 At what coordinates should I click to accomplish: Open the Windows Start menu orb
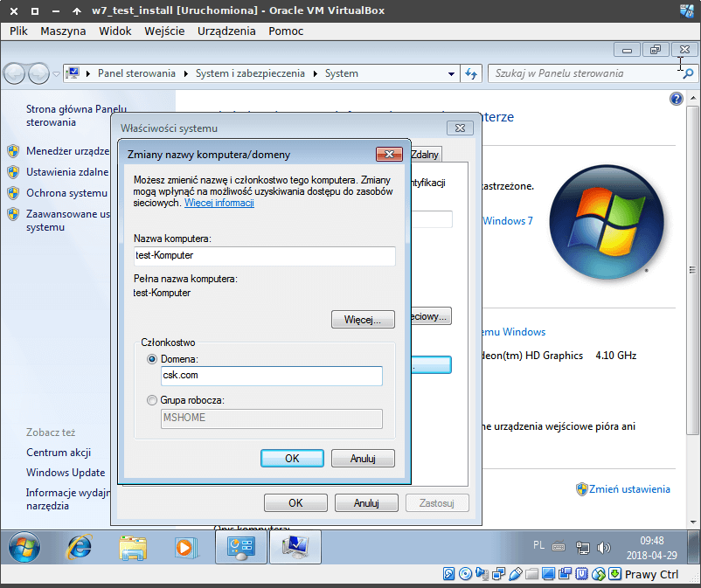pos(24,547)
